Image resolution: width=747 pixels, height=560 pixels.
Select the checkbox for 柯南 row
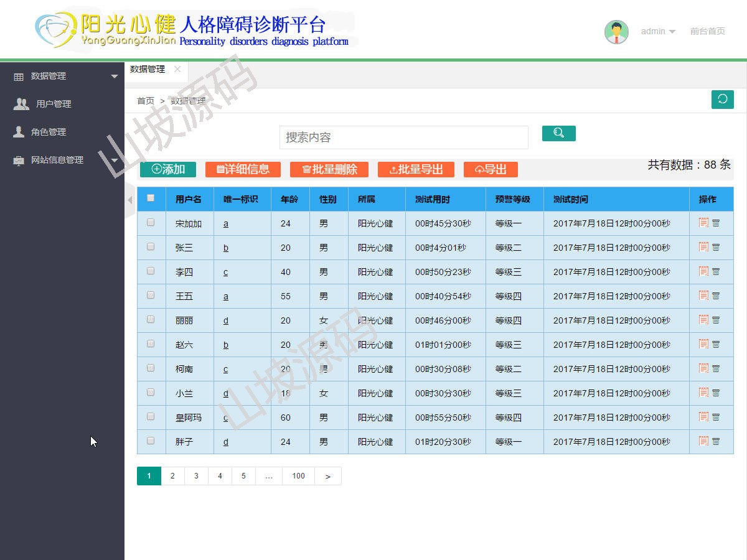[151, 368]
